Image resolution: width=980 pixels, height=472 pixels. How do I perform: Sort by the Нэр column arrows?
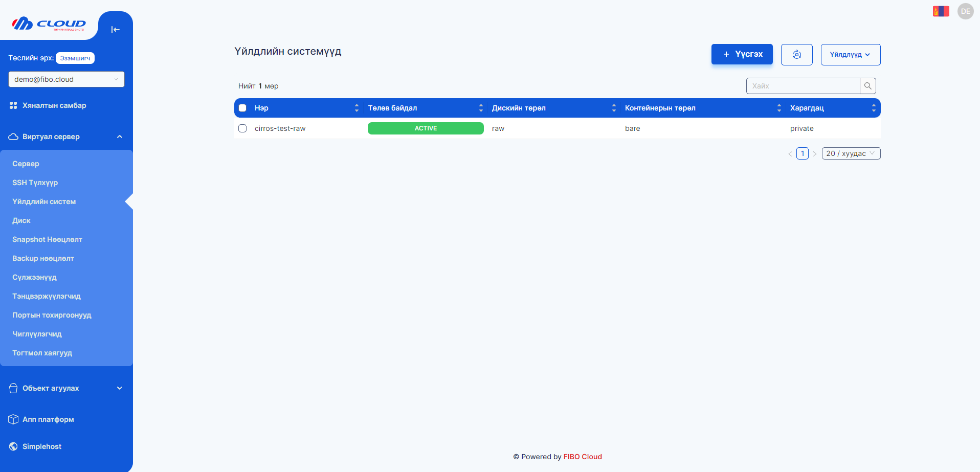pyautogui.click(x=357, y=108)
